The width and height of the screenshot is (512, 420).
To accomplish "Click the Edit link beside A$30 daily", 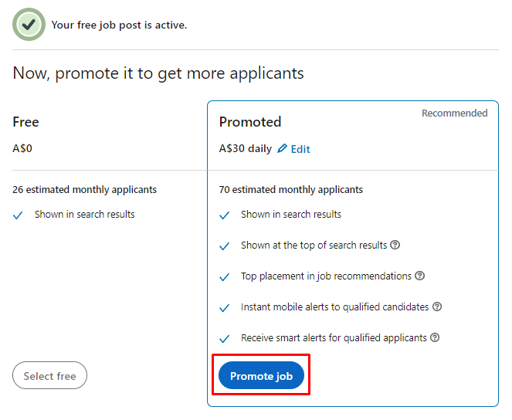I will point(300,149).
